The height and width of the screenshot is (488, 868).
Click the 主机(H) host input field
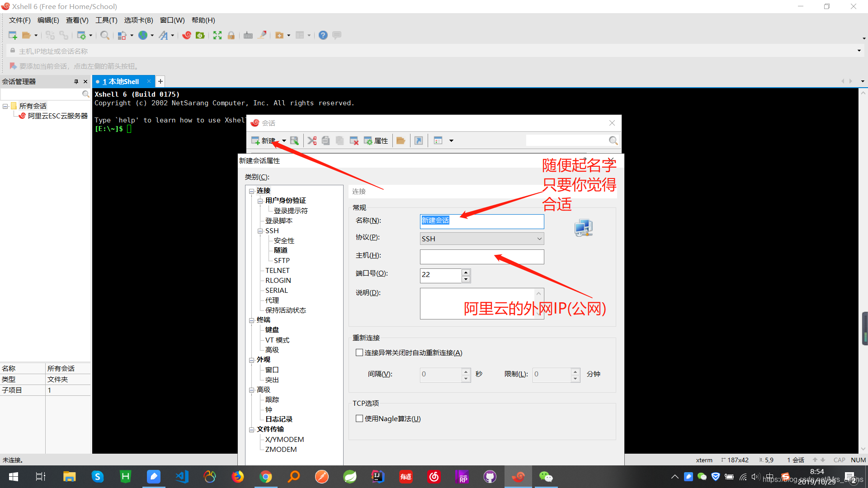482,257
